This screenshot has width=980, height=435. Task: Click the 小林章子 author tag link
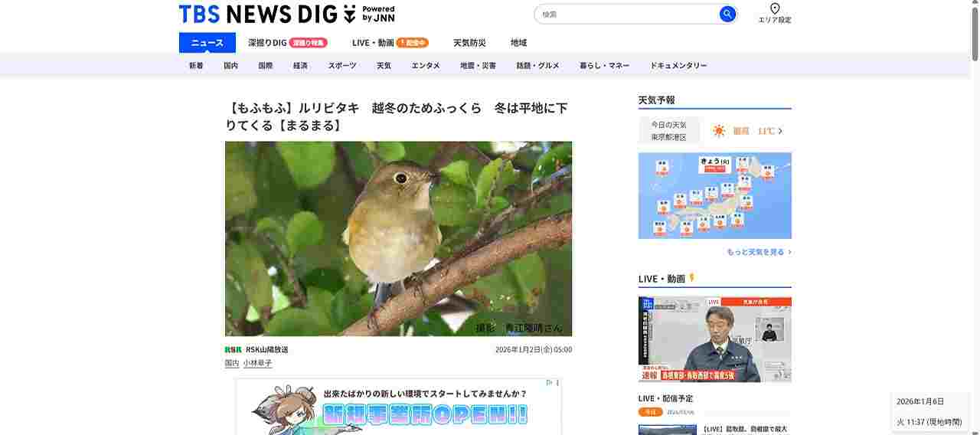point(257,363)
